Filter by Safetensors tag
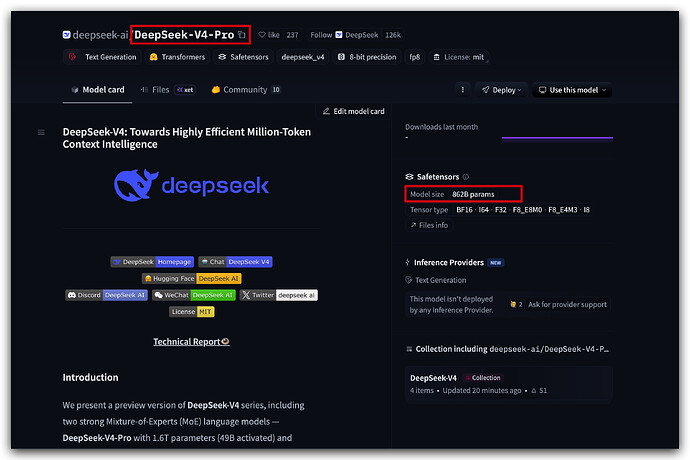690x460 pixels. tap(243, 57)
